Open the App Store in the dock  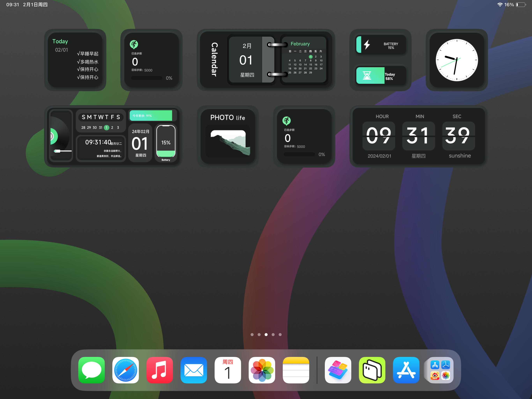(x=406, y=370)
